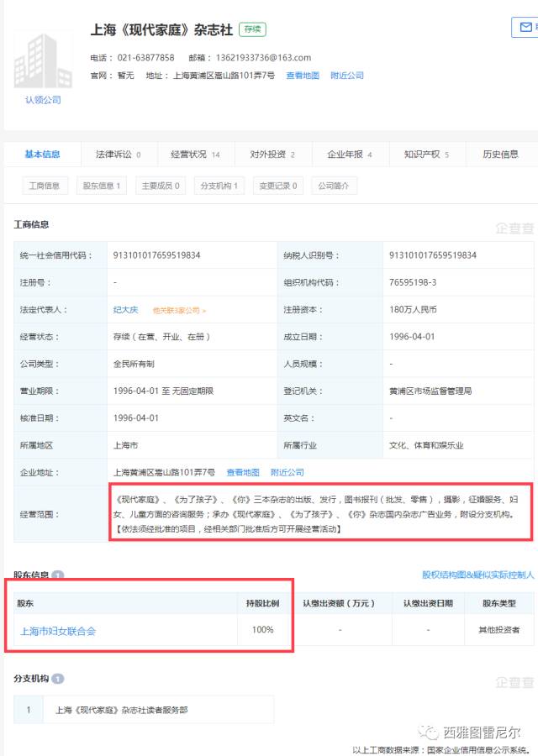
Task: Switch to the 经营状况 tab
Action: click(x=195, y=155)
